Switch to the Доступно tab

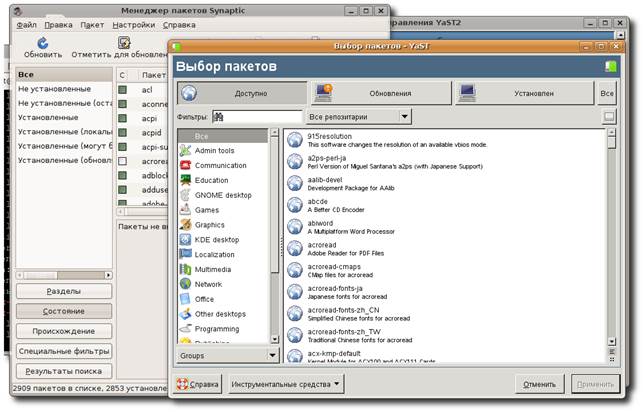point(242,93)
